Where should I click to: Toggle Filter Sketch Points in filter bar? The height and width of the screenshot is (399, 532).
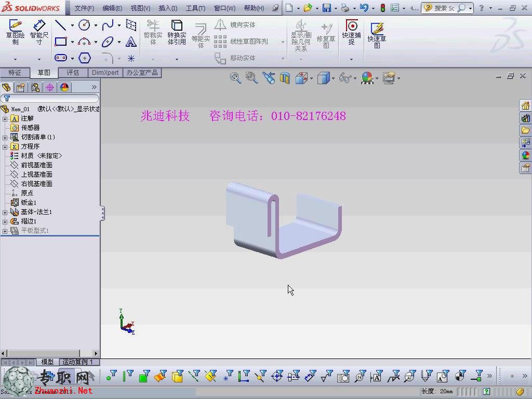coord(227,376)
